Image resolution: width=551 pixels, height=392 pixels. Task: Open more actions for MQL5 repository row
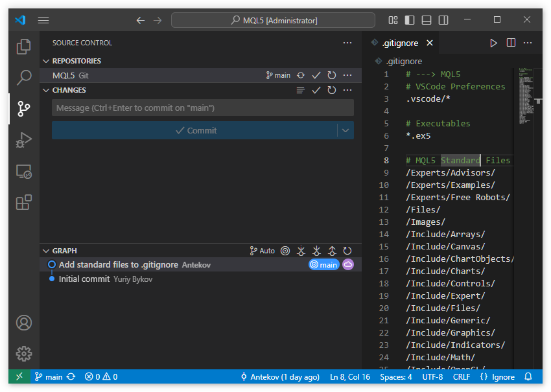[347, 75]
